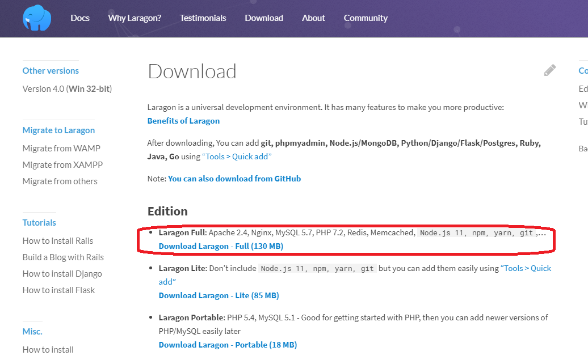Click Download Laragon - Full (130 MB)

pyautogui.click(x=221, y=246)
